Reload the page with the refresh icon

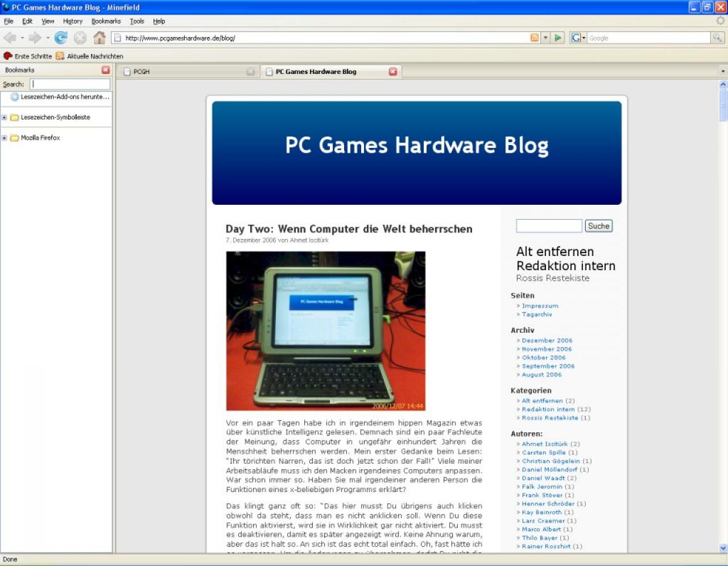(61, 38)
